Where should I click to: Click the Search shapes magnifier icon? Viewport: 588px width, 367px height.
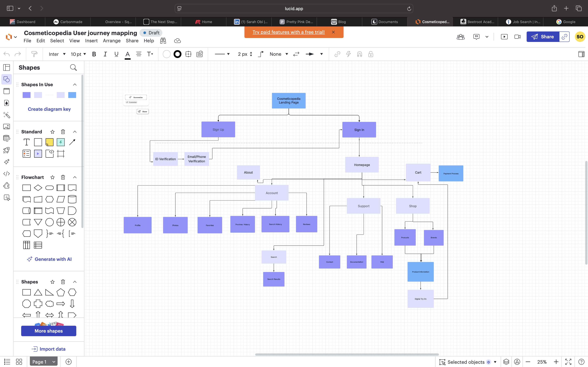(73, 68)
